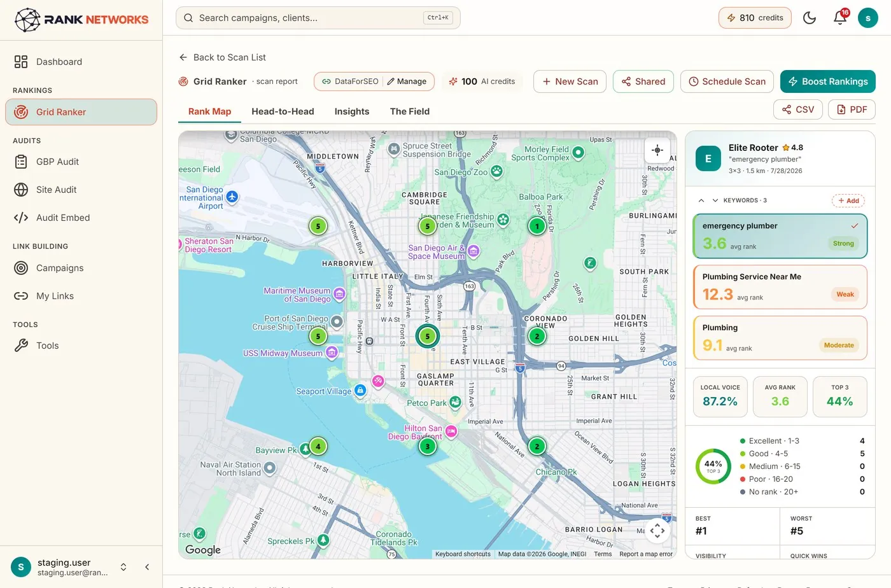Select the Rank Map tab
This screenshot has height=588, width=891.
tap(209, 111)
